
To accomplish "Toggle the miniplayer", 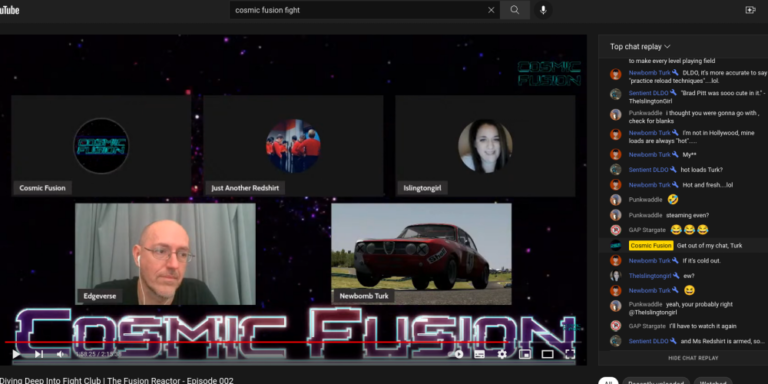I will click(525, 354).
